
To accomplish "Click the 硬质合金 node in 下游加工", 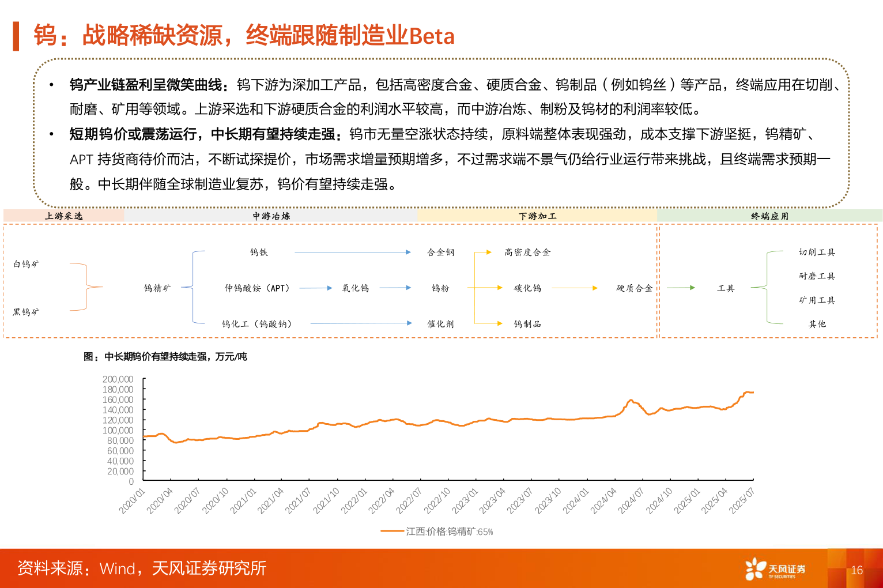I will click(x=634, y=288).
